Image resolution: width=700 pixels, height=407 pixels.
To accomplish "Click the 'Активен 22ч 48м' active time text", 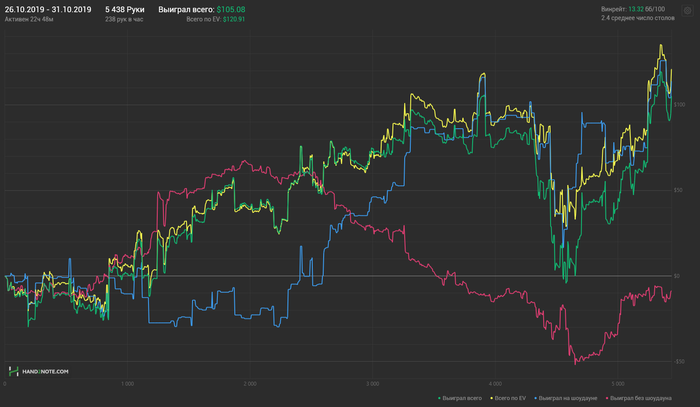I will pos(29,19).
